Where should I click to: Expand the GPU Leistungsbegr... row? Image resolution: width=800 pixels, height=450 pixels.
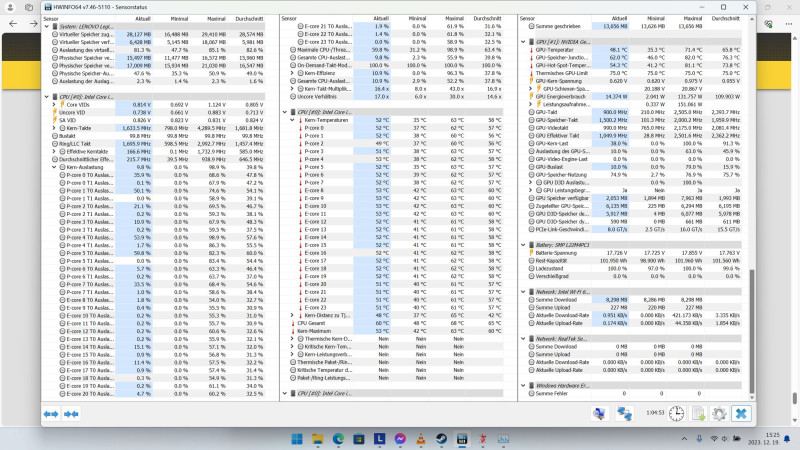coord(531,190)
